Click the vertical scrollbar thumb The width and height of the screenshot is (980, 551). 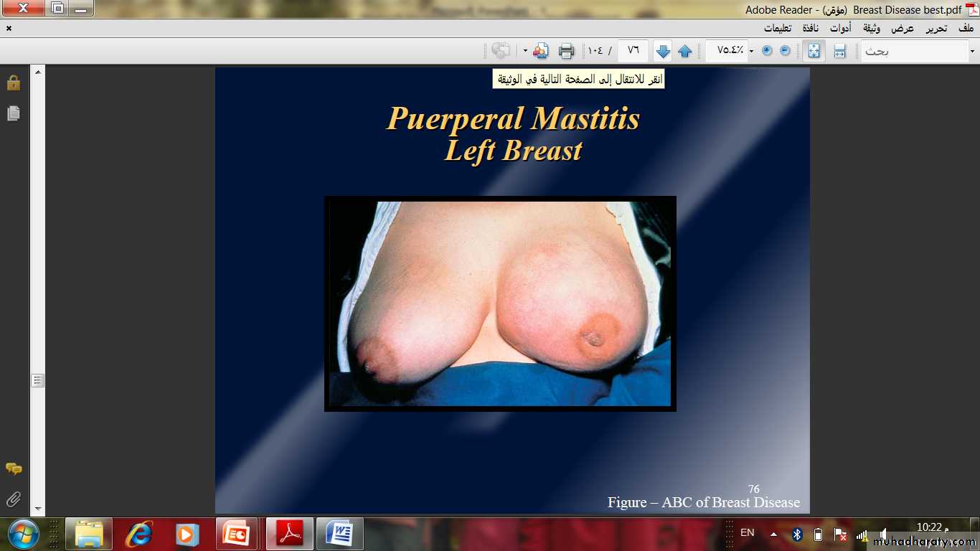tap(38, 380)
